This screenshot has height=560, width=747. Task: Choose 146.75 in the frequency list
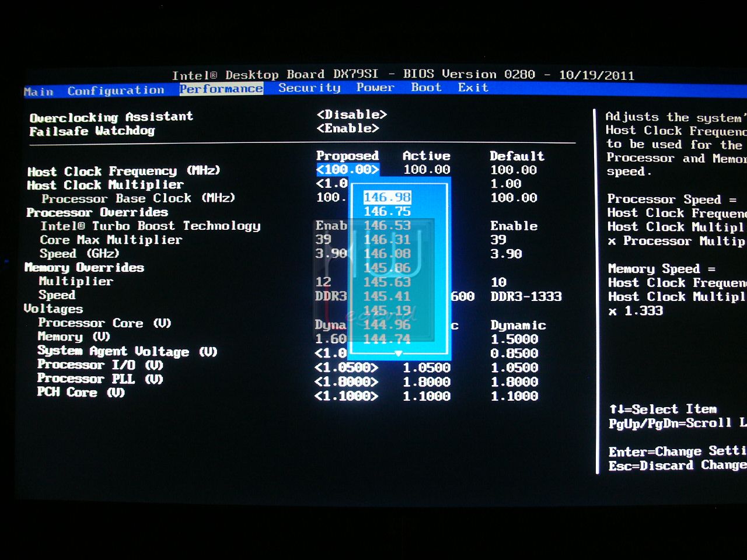388,211
